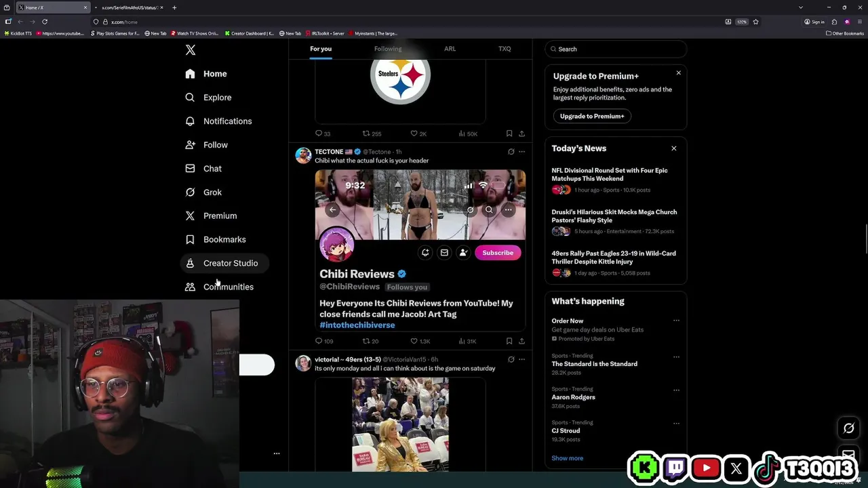The image size is (868, 488).
Task: Open TECTONE's profile avatar
Action: point(303,155)
